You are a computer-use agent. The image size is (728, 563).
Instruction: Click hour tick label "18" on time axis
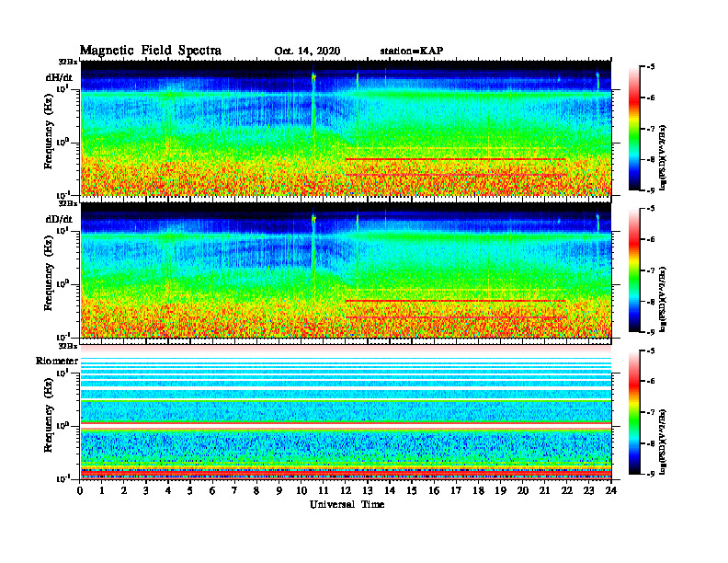[x=478, y=491]
